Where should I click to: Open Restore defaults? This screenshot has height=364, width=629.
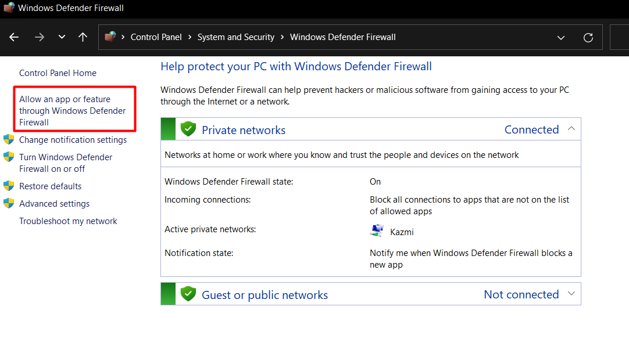(x=50, y=186)
